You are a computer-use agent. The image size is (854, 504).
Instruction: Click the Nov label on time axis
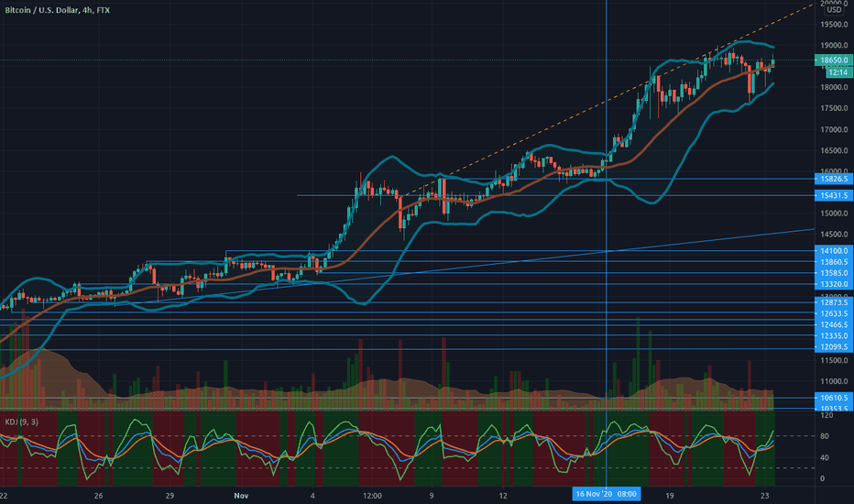[241, 495]
